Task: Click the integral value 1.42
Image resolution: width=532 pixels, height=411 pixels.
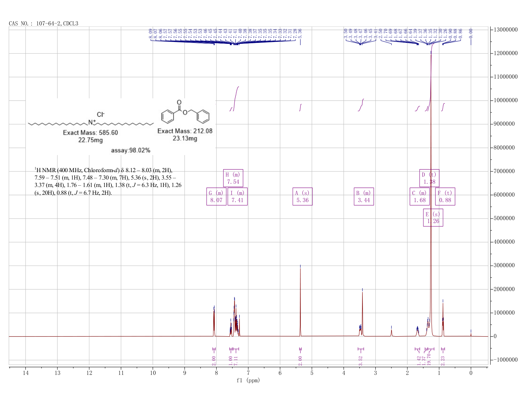Action: point(419,360)
